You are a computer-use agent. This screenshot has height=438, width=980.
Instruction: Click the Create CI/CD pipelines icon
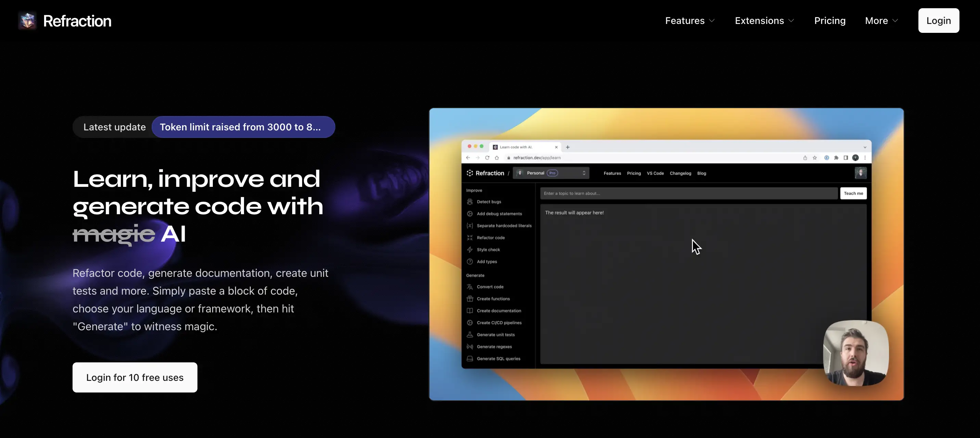[470, 323]
